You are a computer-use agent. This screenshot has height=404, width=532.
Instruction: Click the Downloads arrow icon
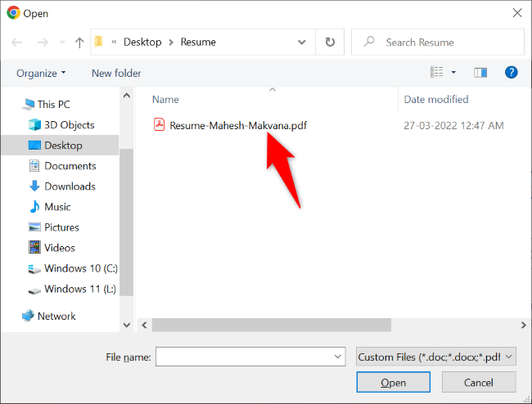click(x=34, y=186)
